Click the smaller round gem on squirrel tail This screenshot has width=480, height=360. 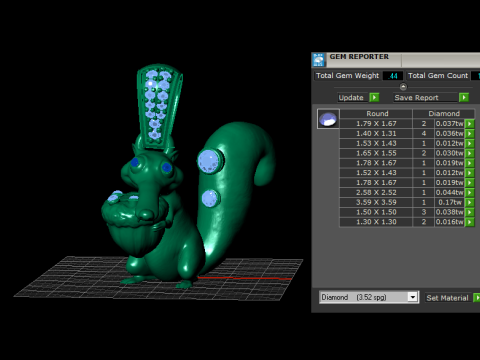tap(210, 198)
